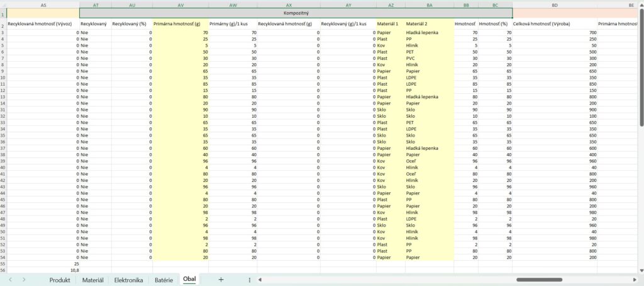This screenshot has width=644, height=286.
Task: Go to the Elektronika sheet tab
Action: (128, 280)
